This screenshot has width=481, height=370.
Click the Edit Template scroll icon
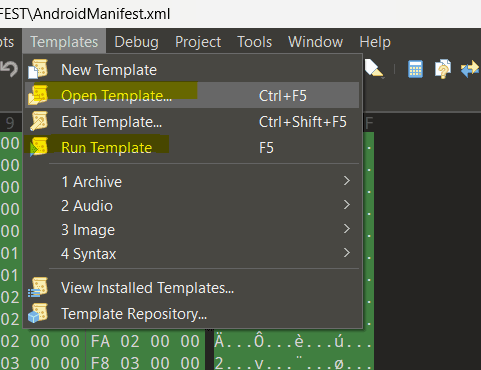(x=38, y=121)
